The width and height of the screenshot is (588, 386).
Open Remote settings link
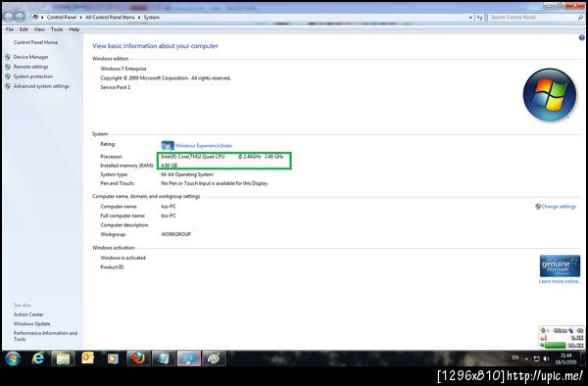click(30, 67)
